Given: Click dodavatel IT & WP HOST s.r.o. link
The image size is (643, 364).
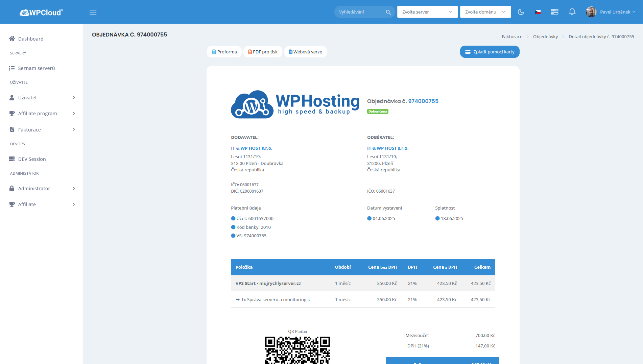Looking at the screenshot, I should [252, 148].
